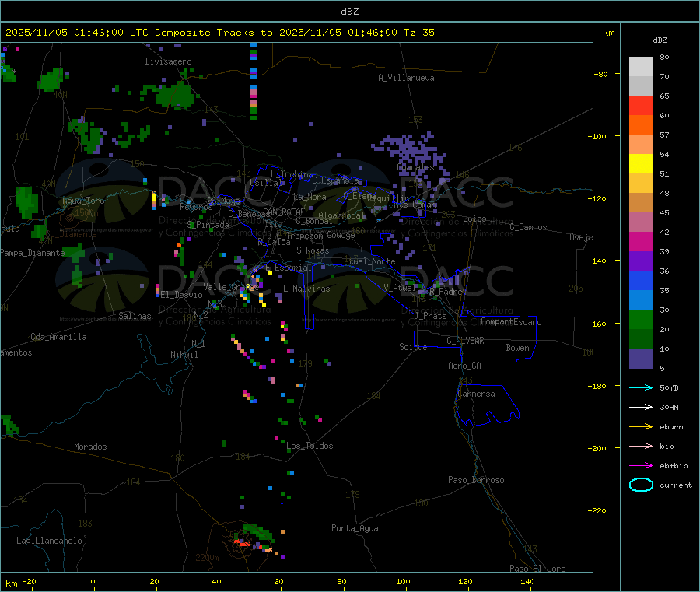This screenshot has height=592, width=700.
Task: Click the 'El_Desvio' map label
Action: click(182, 295)
